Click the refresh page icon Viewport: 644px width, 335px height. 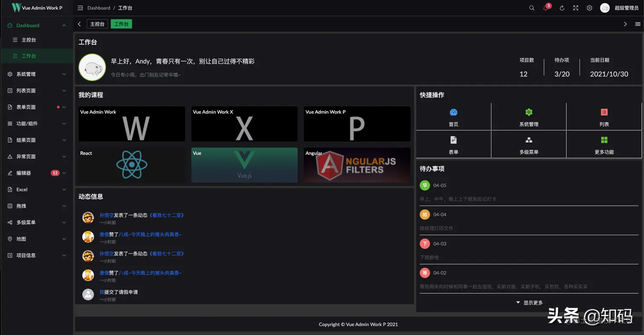(562, 8)
